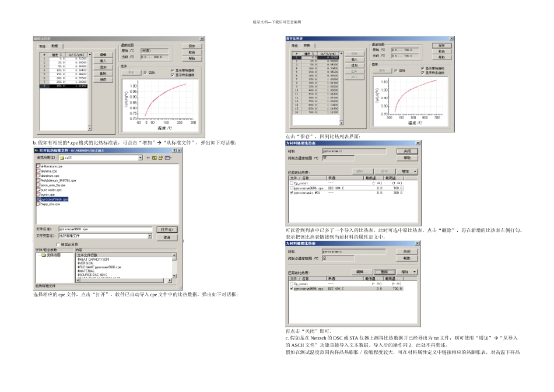Switch to 数据 tab in the 16-row Cp table dialog

307,45
